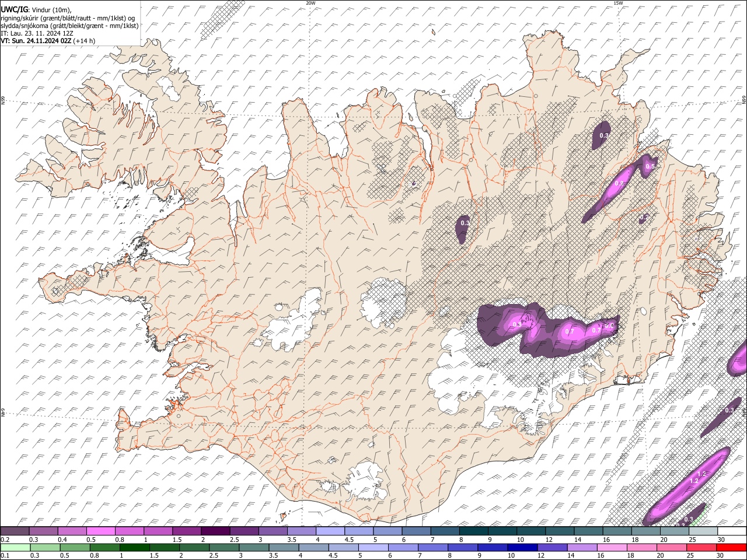
Task: Select the bottom-row rain swatch starting at 0.5
Action: click(75, 547)
